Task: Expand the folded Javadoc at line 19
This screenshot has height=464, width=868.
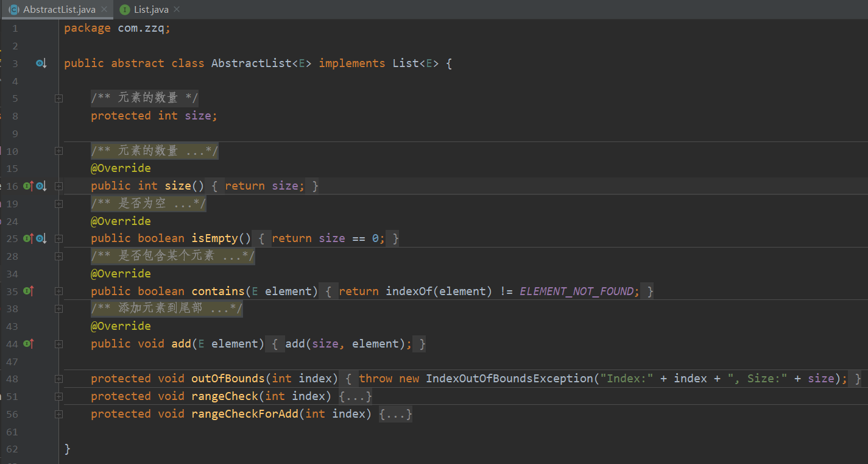Action: click(58, 204)
